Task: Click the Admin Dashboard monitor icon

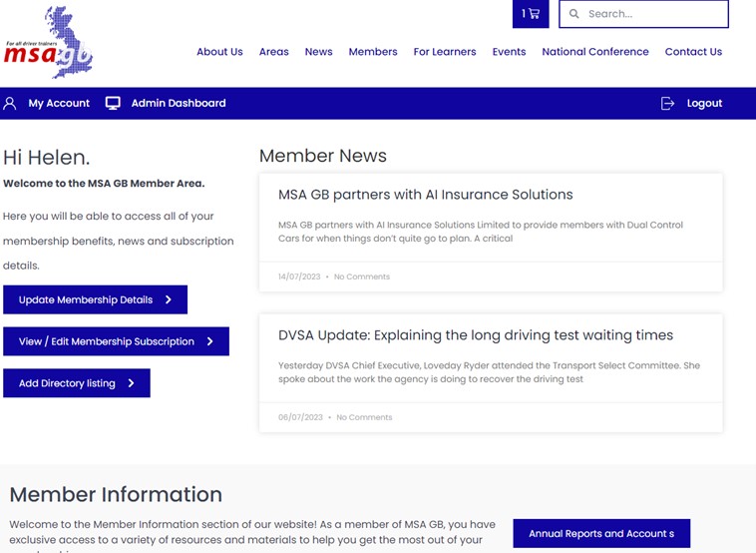Action: tap(113, 103)
